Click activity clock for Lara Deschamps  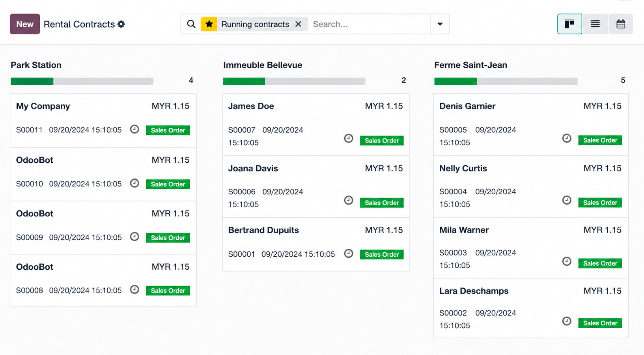566,321
